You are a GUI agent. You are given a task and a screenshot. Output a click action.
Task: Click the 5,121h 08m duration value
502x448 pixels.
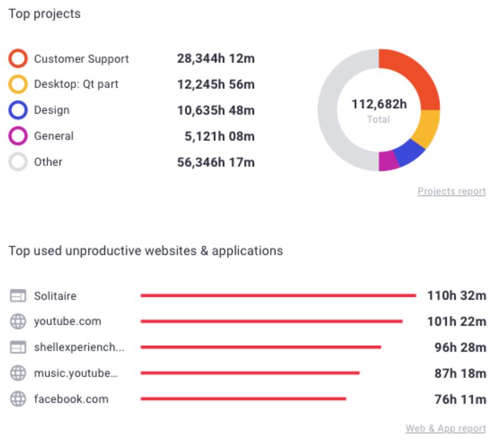coord(220,136)
